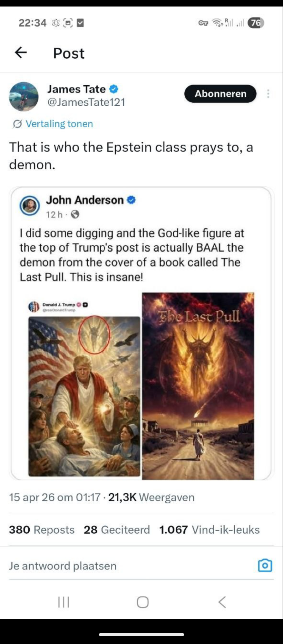283x644 pixels.
Task: Tap the verified badge beside John Anderson
Action: pyautogui.click(x=131, y=200)
